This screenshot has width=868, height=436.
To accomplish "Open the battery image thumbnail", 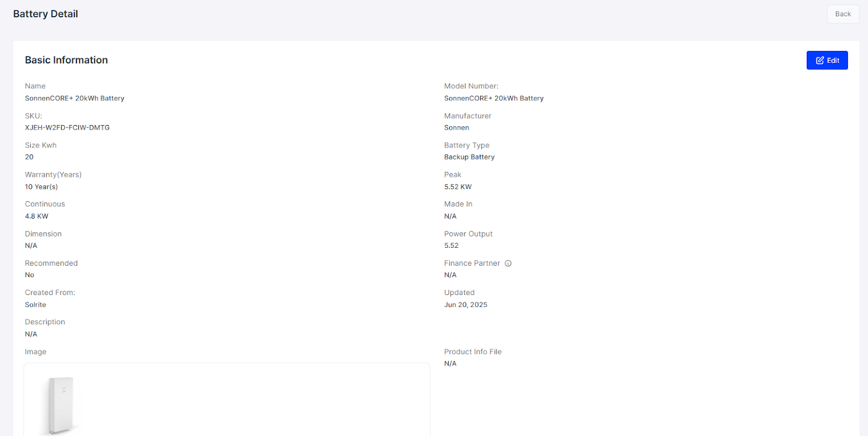I will point(60,405).
